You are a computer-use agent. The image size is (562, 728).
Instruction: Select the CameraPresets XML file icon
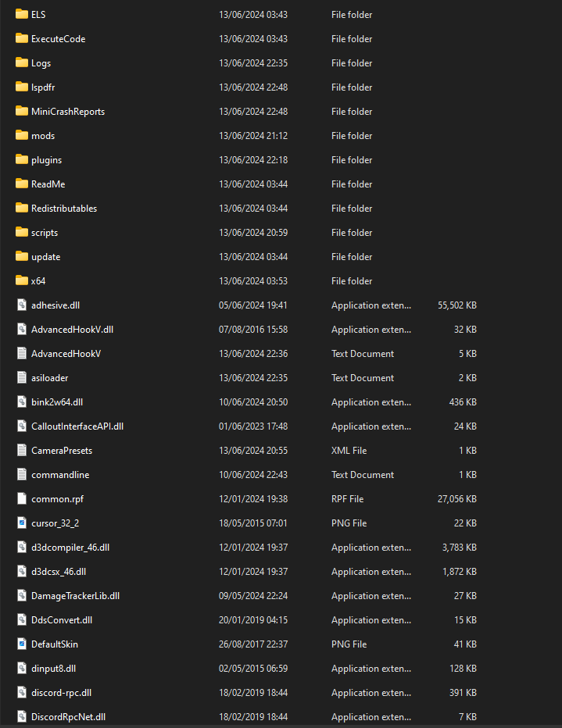(22, 450)
